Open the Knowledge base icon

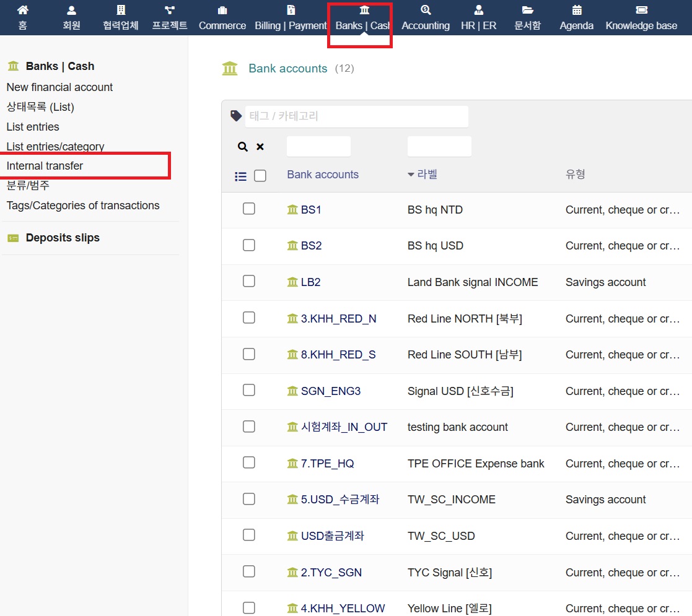641,10
